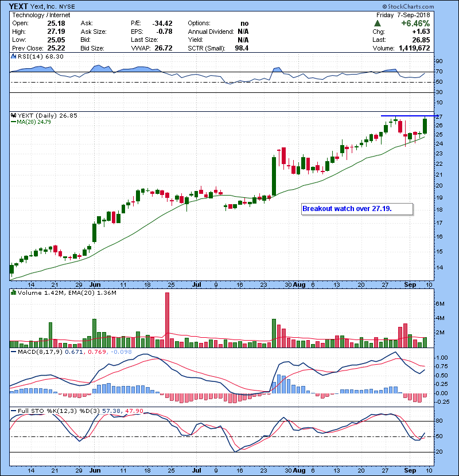Click the large green gap-up candle in late July

coord(274,176)
